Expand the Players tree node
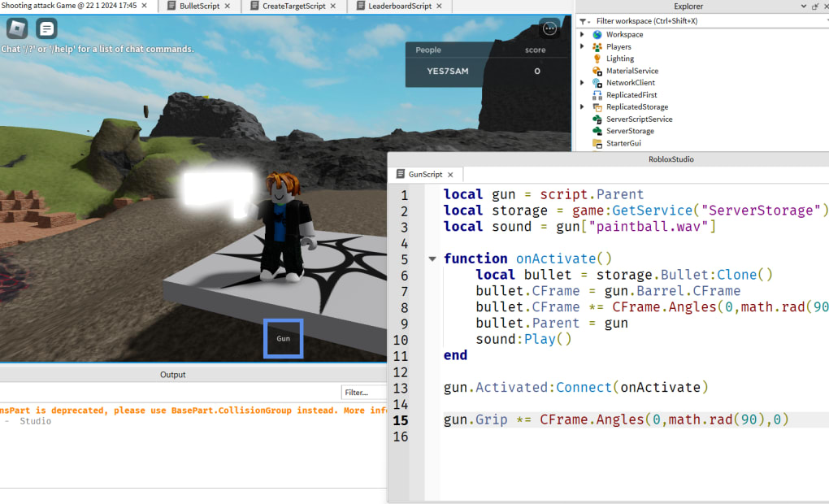Screen dimensions: 829x504 tap(582, 47)
